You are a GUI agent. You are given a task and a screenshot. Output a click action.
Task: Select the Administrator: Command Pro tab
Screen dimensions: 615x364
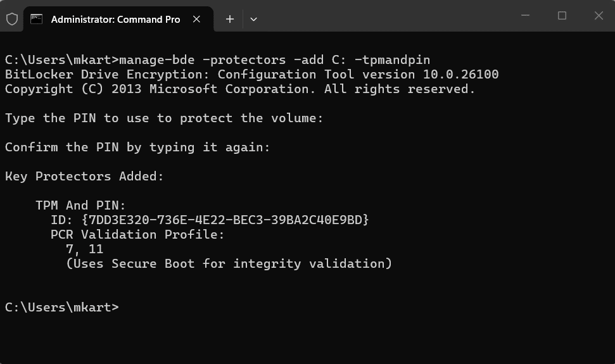[115, 19]
